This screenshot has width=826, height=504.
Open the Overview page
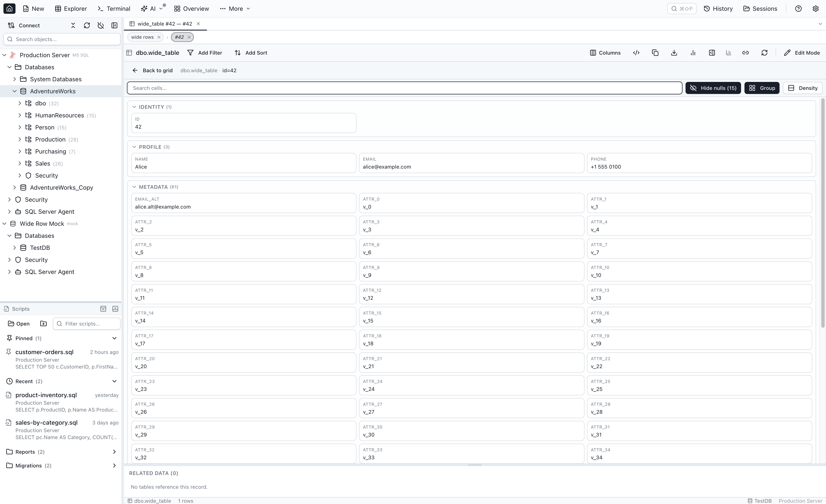pos(191,8)
